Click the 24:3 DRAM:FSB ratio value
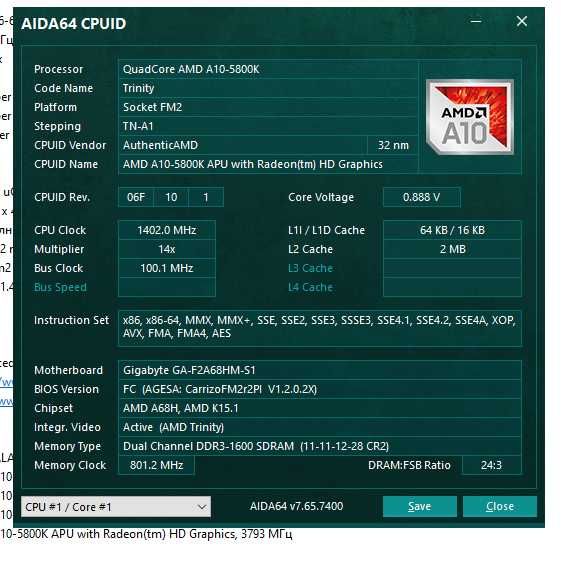This screenshot has height=566, width=561. [491, 465]
